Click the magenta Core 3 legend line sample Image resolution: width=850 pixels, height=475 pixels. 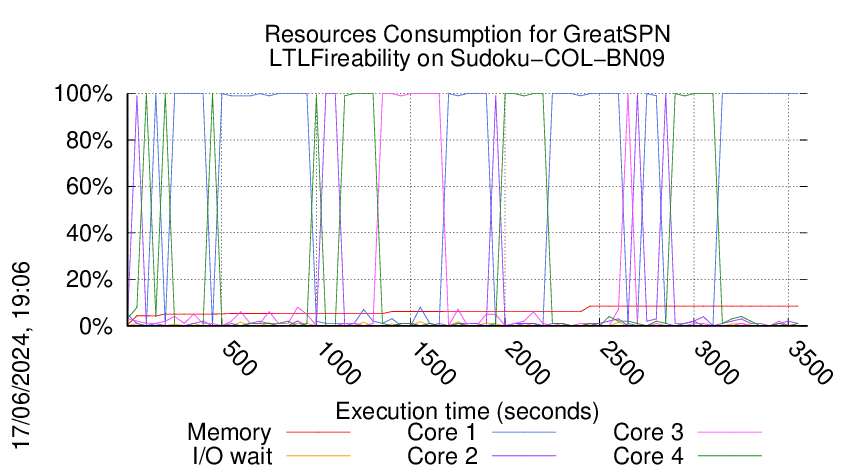(x=730, y=433)
